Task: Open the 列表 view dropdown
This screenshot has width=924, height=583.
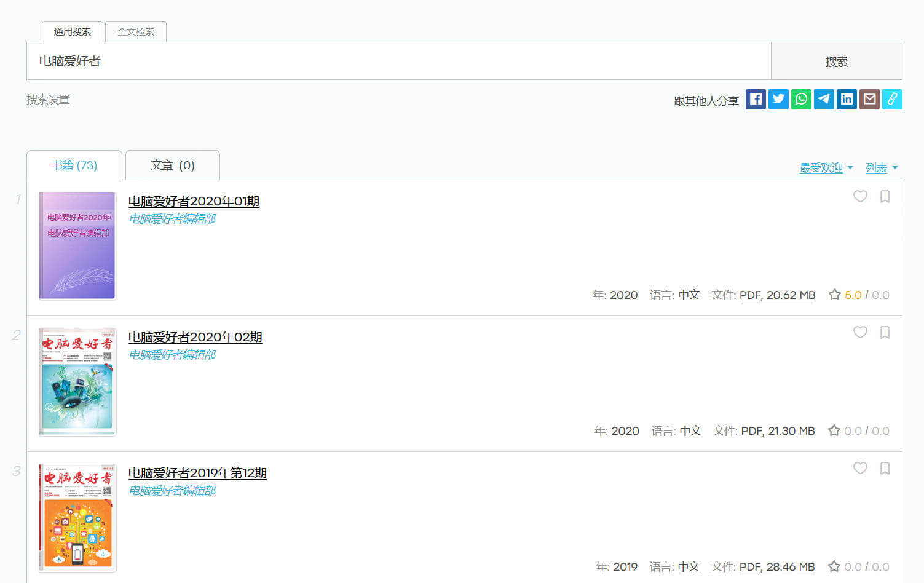Action: pos(875,167)
